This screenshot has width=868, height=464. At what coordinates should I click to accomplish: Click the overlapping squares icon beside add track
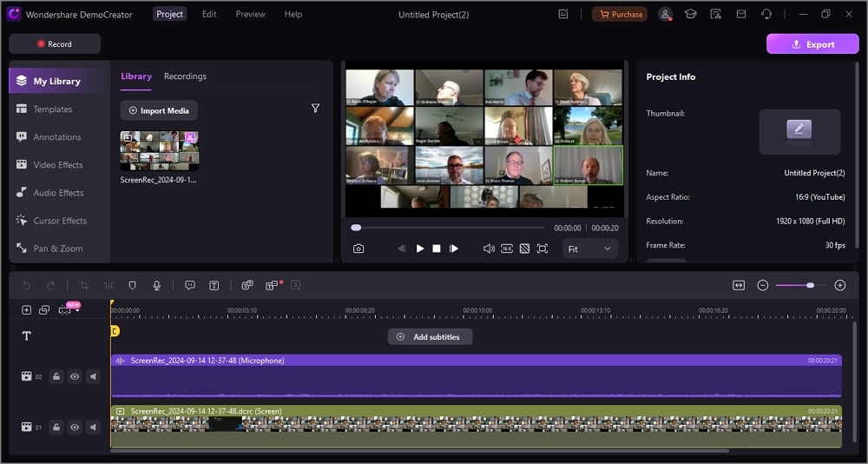(x=44, y=310)
